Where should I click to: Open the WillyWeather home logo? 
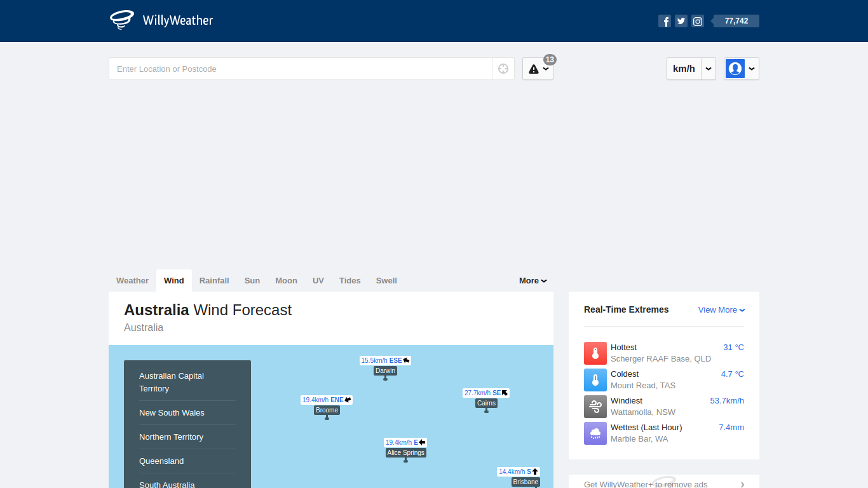[161, 20]
